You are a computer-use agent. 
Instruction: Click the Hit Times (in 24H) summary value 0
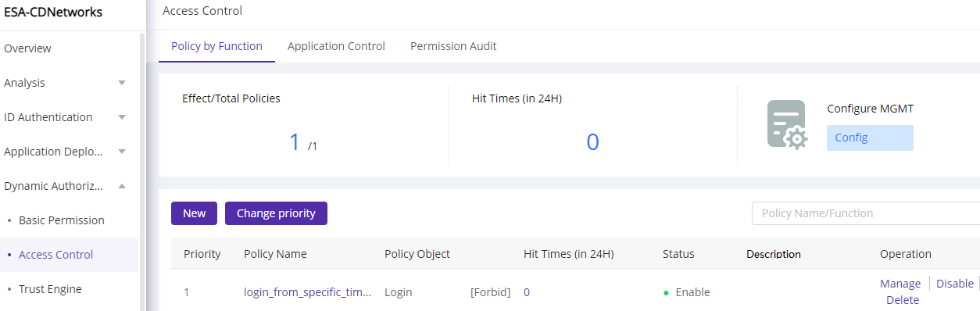coord(592,142)
